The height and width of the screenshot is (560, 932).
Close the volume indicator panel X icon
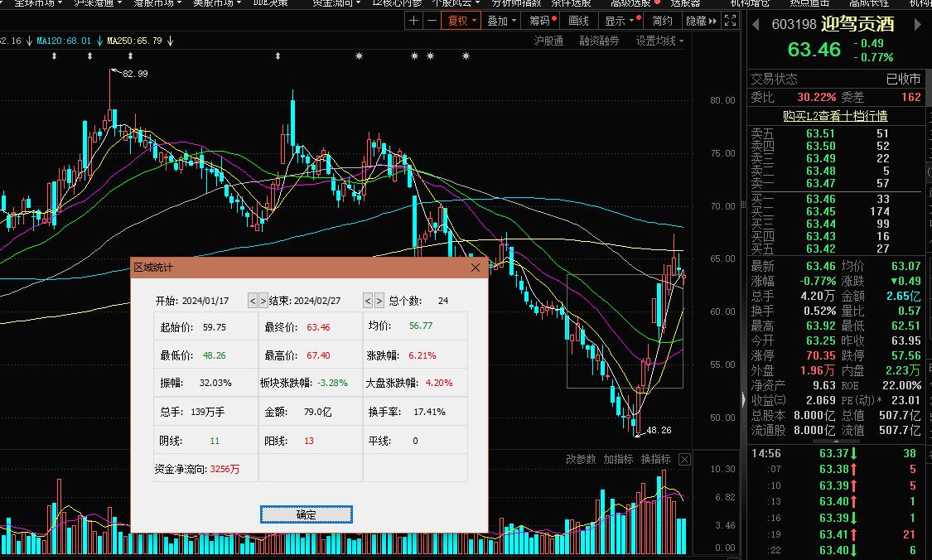pos(684,459)
